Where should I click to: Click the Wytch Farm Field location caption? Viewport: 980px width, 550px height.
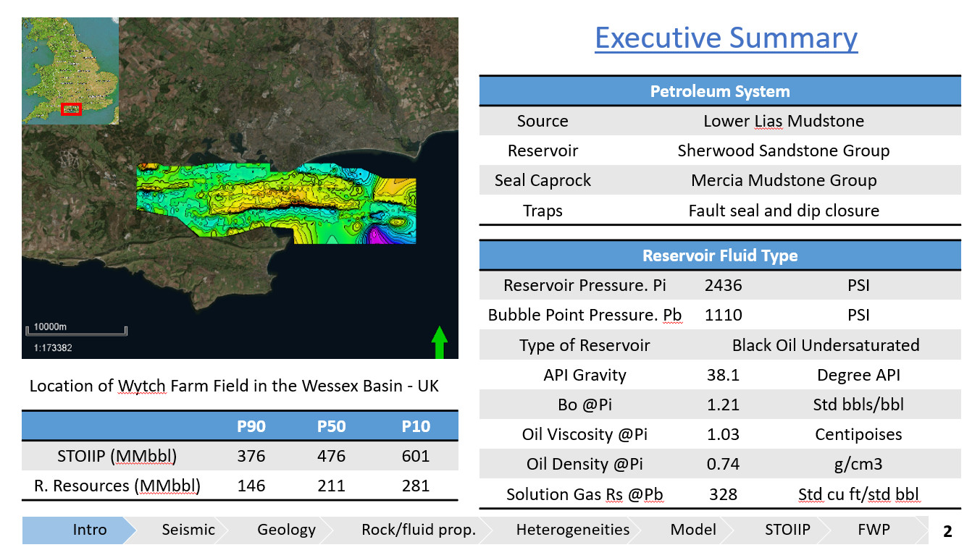click(x=234, y=386)
